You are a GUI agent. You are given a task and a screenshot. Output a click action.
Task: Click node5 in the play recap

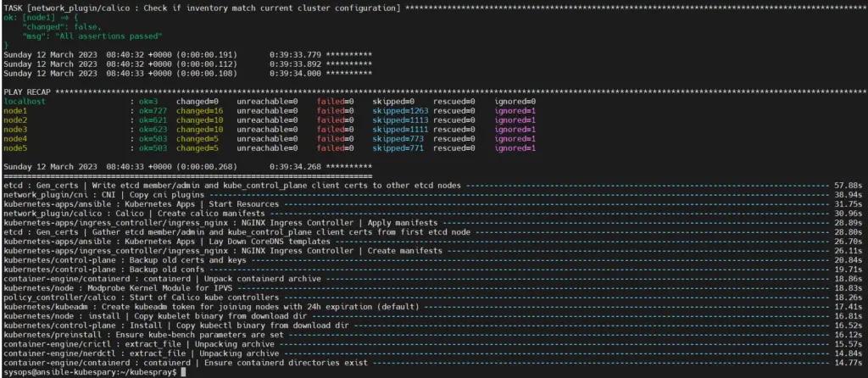point(15,148)
